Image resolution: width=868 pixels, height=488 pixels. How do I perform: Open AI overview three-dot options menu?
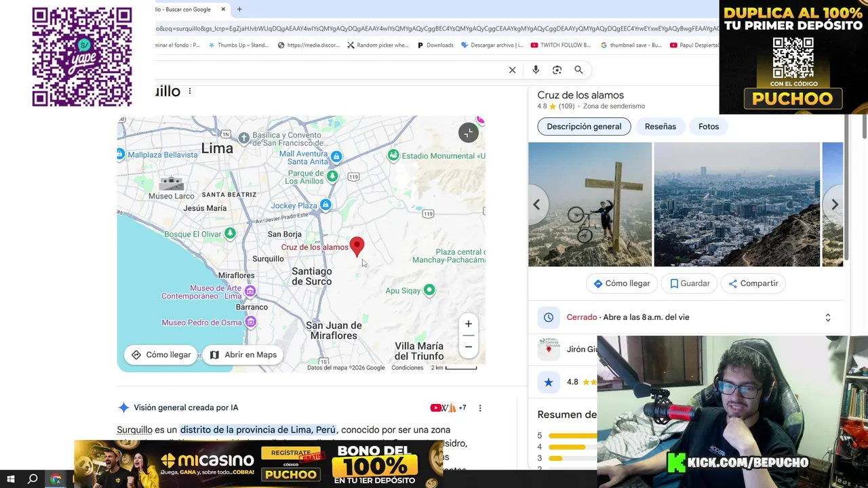(x=480, y=408)
